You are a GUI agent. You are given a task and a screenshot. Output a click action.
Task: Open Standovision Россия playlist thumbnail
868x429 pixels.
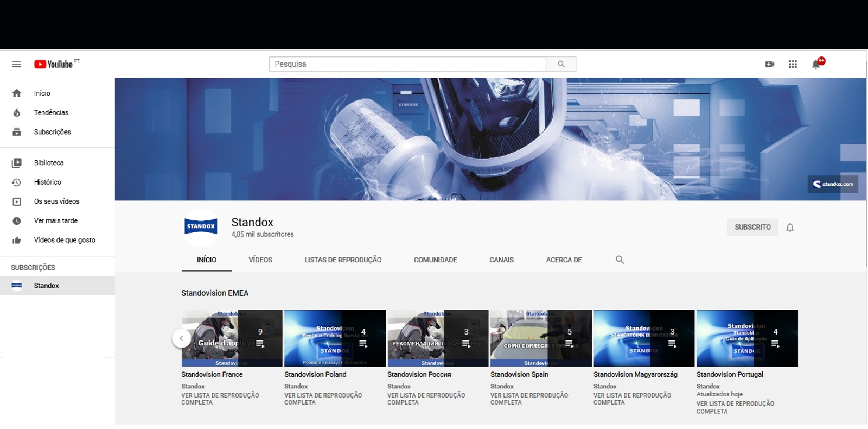coord(438,338)
